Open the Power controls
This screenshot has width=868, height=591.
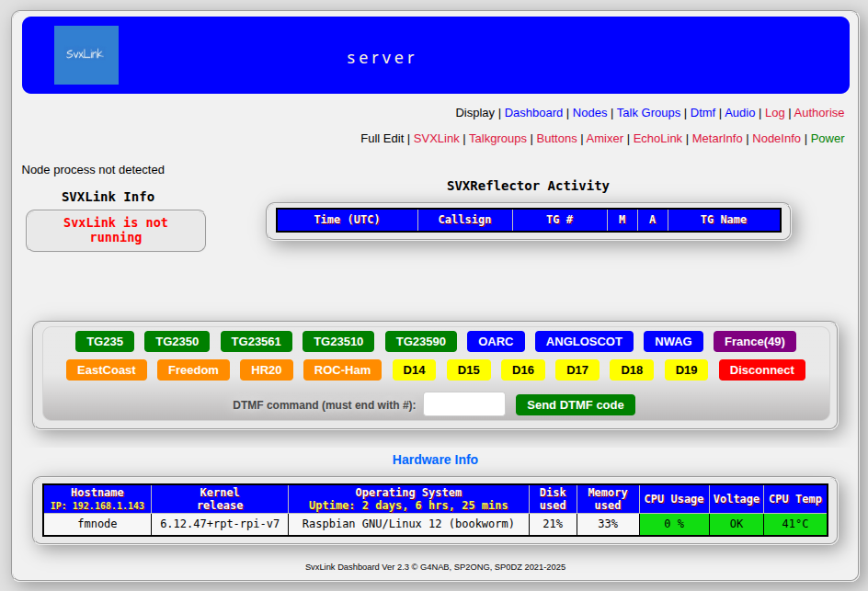(x=826, y=138)
